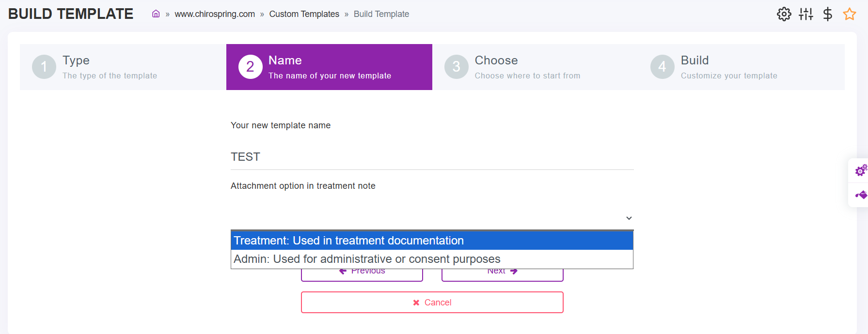Click the home icon in breadcrumb
868x334 pixels.
156,14
